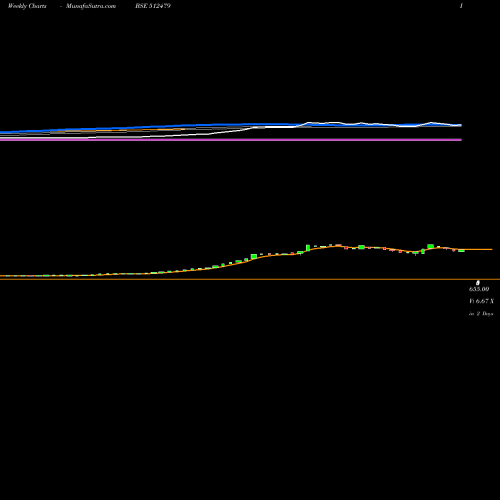
Task: Click the '635.09' price value
Action: (x=479, y=289)
